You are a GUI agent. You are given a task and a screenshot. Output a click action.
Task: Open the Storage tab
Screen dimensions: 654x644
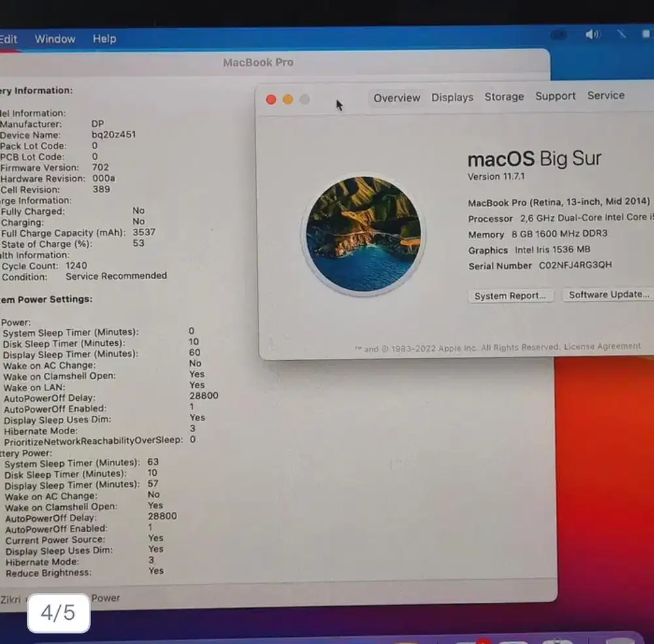[x=504, y=97]
